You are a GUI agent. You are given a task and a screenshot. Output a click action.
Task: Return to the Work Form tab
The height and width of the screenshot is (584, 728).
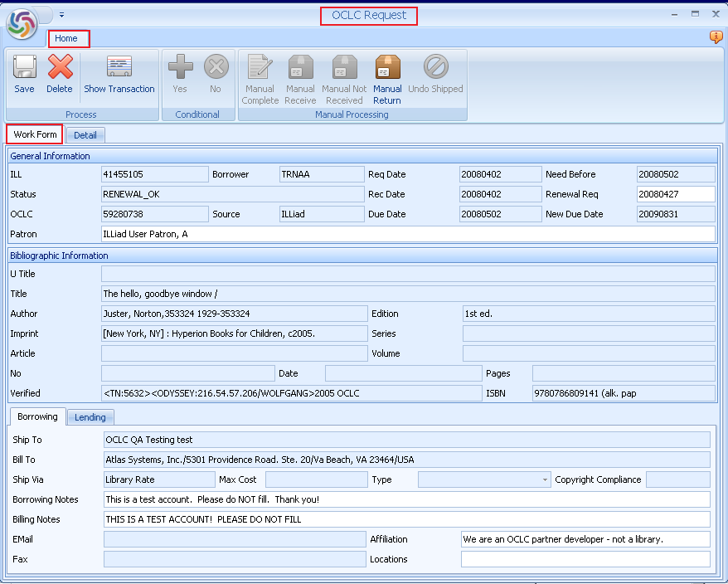click(34, 134)
